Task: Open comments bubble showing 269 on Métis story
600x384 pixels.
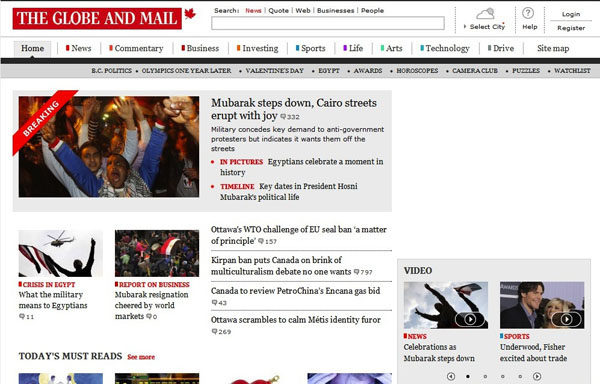Action: click(x=222, y=332)
